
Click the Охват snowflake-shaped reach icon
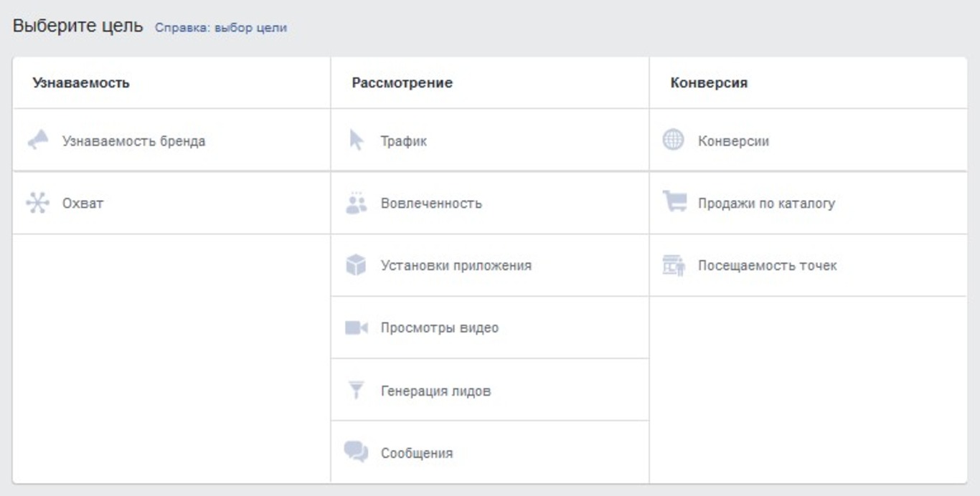coord(37,203)
